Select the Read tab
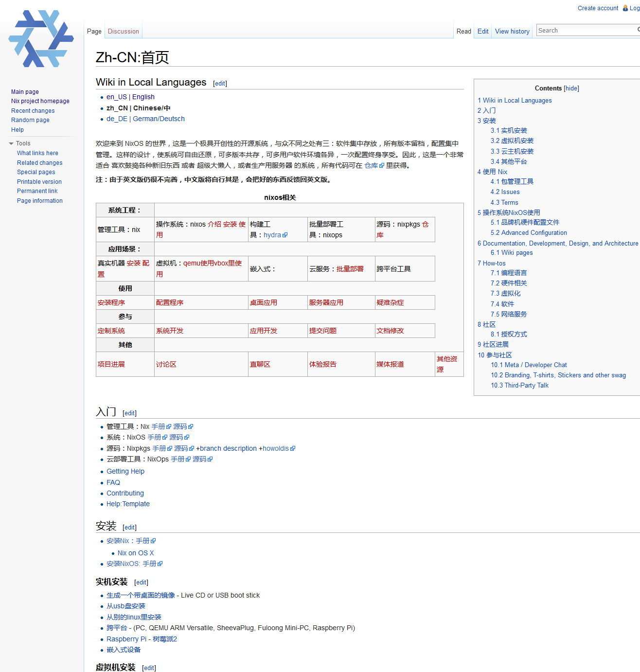The width and height of the screenshot is (640, 672). [464, 32]
